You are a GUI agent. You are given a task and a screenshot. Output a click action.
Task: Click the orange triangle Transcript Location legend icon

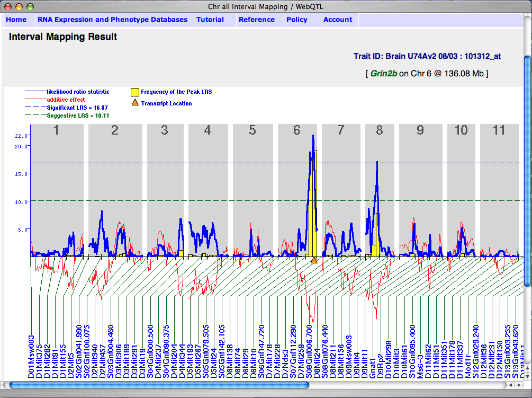tap(134, 103)
